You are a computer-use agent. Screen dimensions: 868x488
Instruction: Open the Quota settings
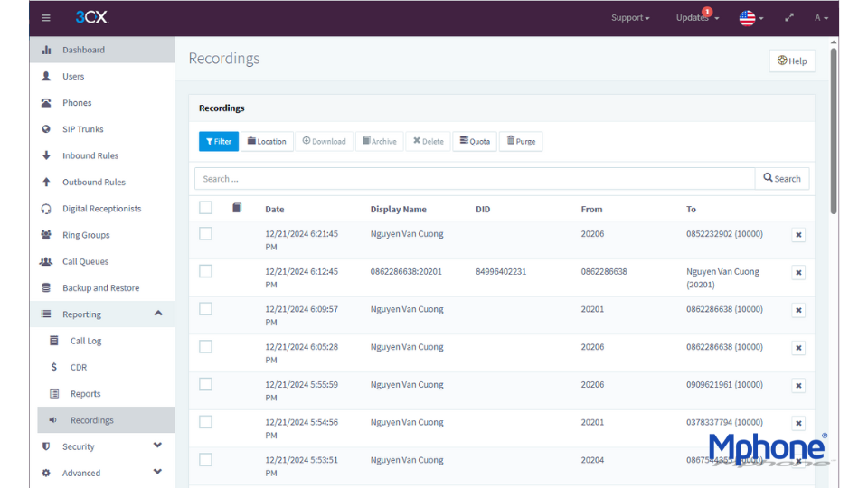(475, 142)
